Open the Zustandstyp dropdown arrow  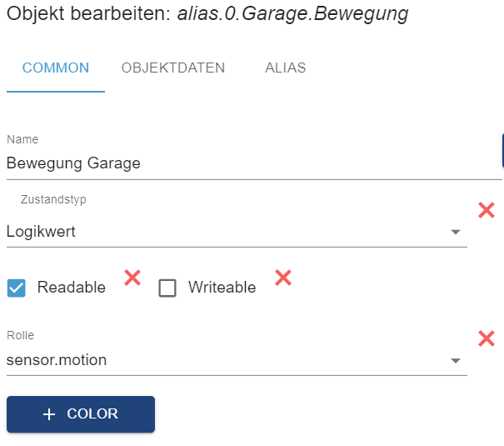[x=456, y=233]
